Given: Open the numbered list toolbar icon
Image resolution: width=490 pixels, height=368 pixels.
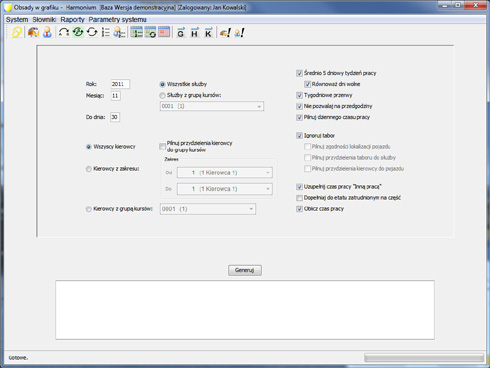Looking at the screenshot, I should [x=106, y=32].
